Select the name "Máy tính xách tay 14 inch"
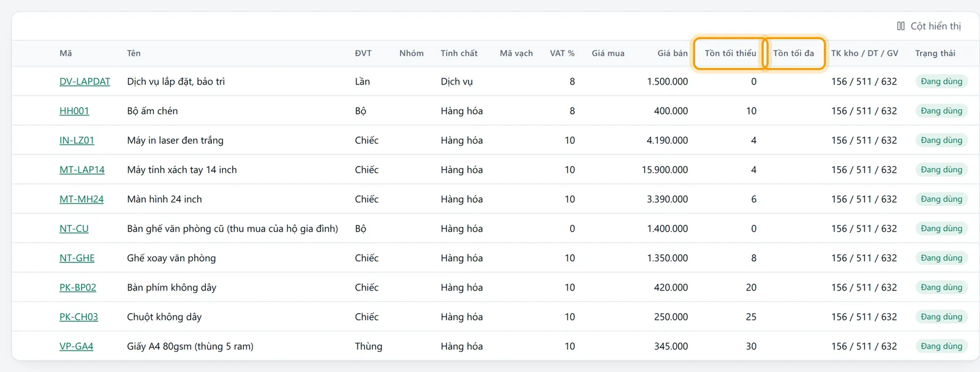The width and height of the screenshot is (980, 372). [182, 170]
